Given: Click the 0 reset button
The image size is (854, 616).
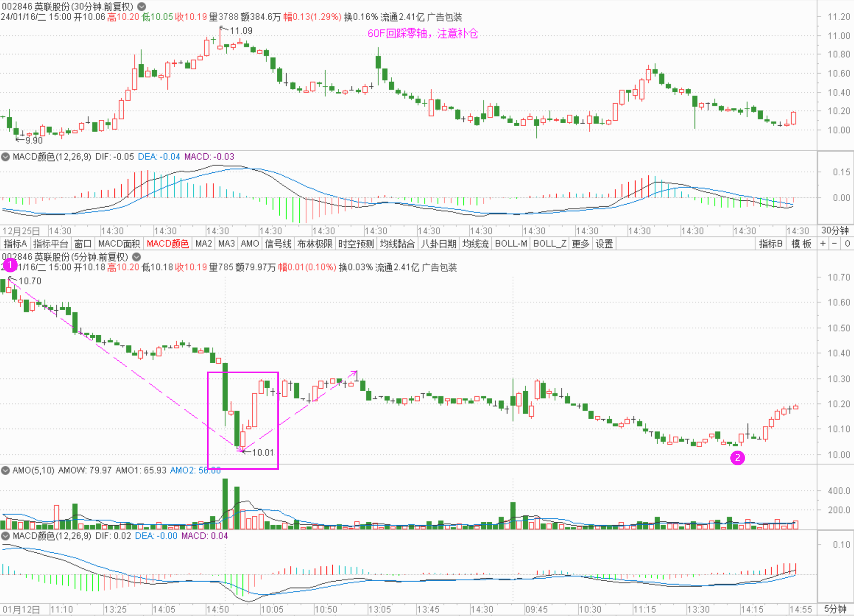Looking at the screenshot, I should point(847,243).
